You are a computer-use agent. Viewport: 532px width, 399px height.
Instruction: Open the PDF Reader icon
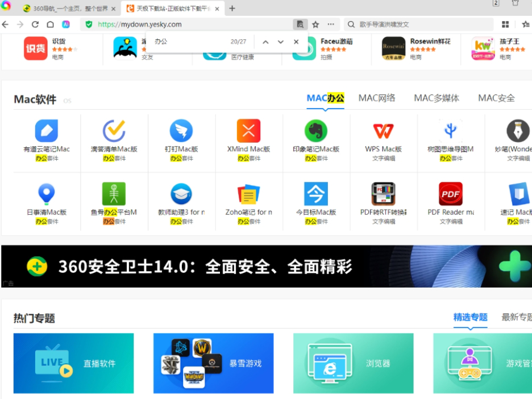click(x=451, y=194)
